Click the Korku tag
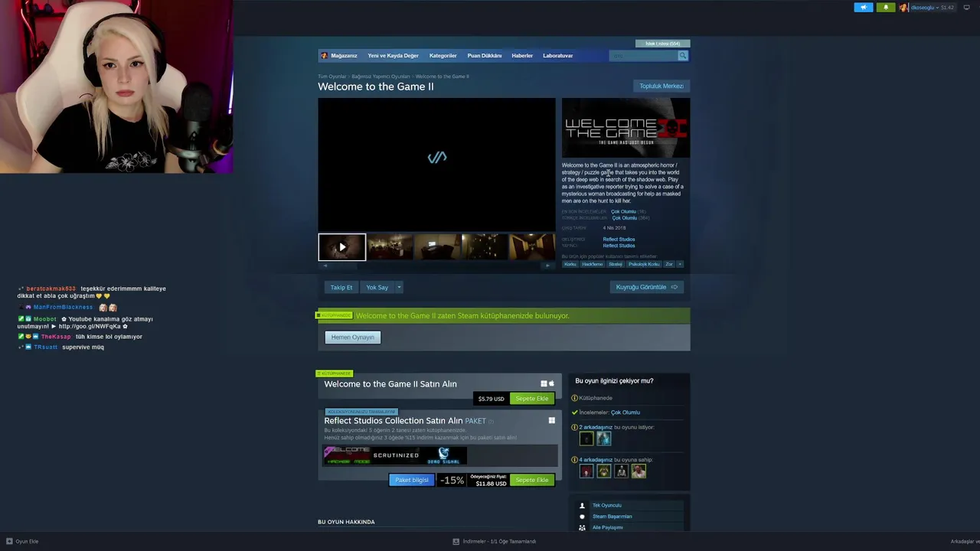This screenshot has height=551, width=980. [570, 264]
